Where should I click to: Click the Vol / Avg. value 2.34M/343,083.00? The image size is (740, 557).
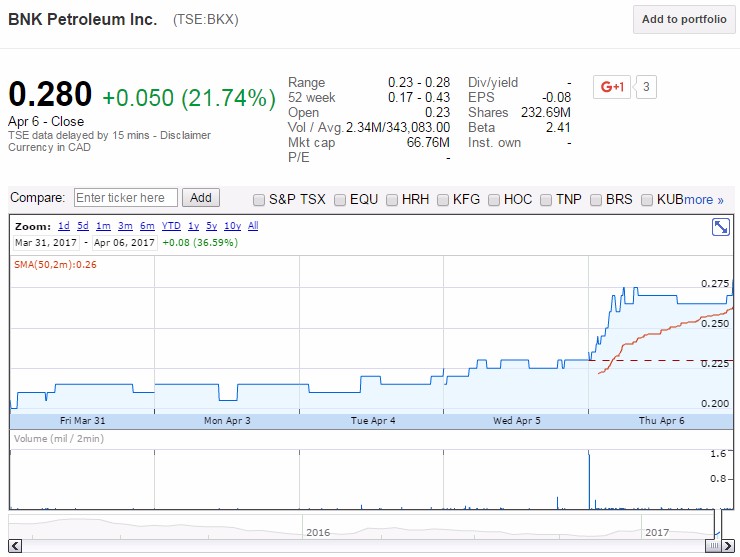point(398,127)
